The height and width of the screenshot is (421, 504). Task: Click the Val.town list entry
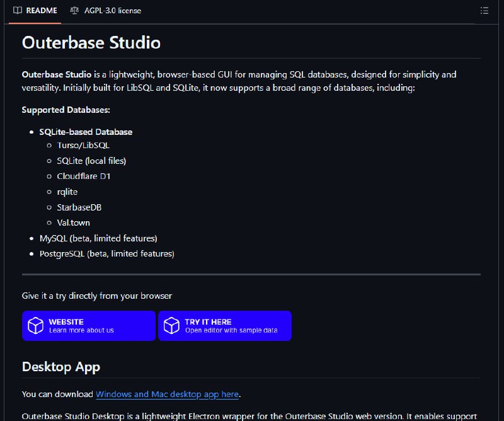(x=73, y=223)
